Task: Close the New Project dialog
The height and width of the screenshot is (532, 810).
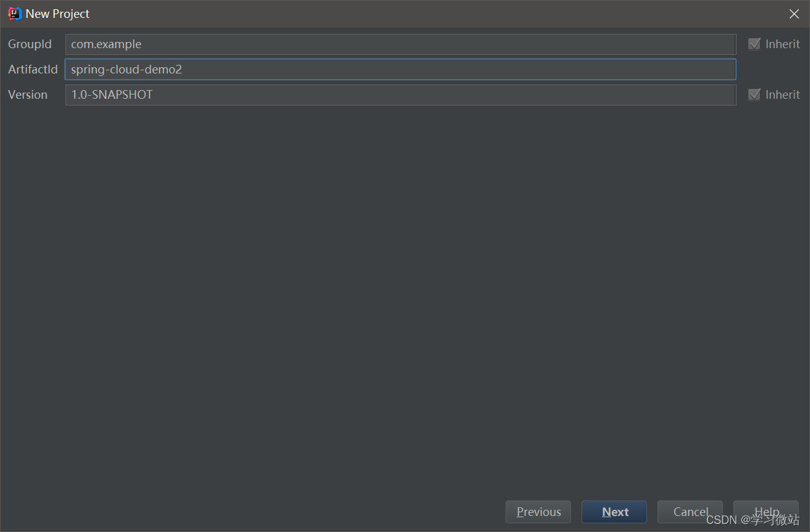Action: pyautogui.click(x=794, y=14)
